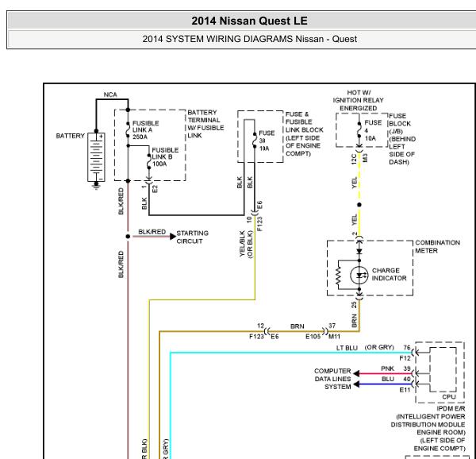
Task: Click the 'NCA' wire label
Action: point(110,94)
